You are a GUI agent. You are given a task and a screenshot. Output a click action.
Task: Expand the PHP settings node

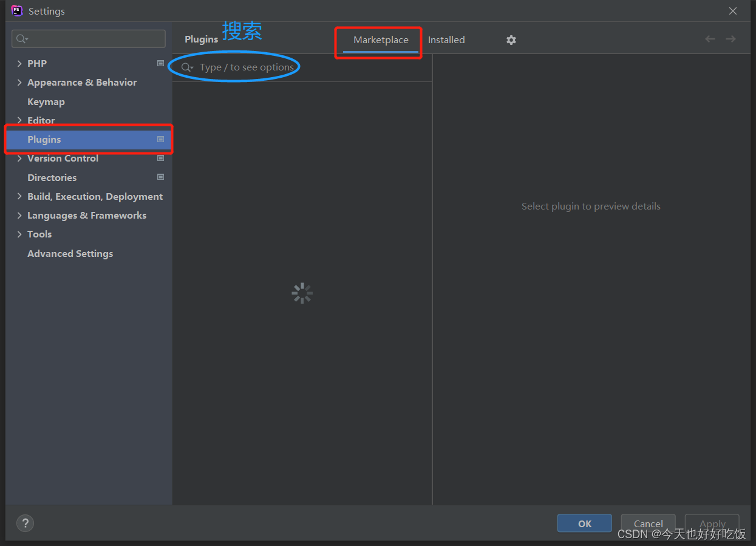point(19,63)
